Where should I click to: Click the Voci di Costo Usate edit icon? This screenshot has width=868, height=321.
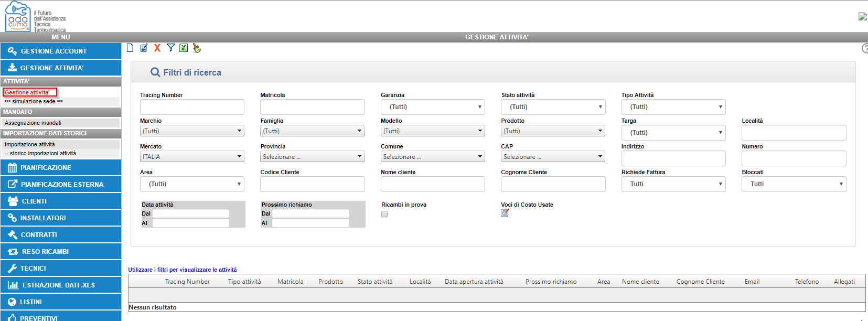click(x=505, y=213)
